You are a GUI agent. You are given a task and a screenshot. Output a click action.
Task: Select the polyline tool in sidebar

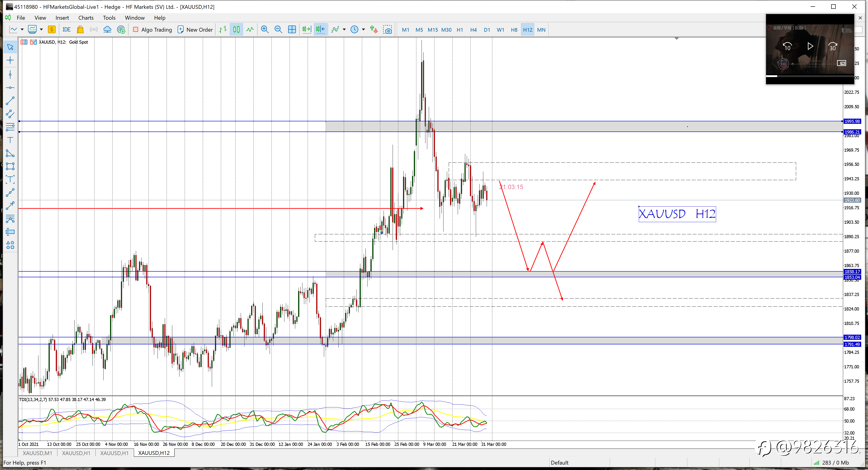coord(10,193)
